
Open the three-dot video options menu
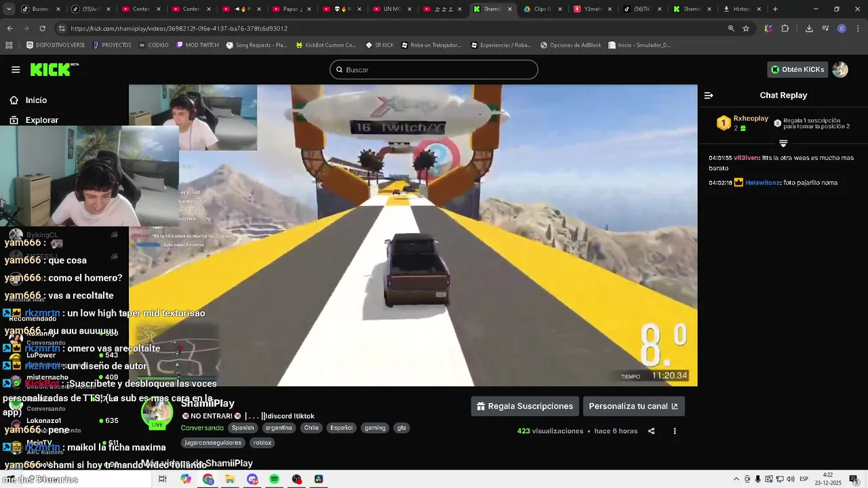tap(674, 431)
